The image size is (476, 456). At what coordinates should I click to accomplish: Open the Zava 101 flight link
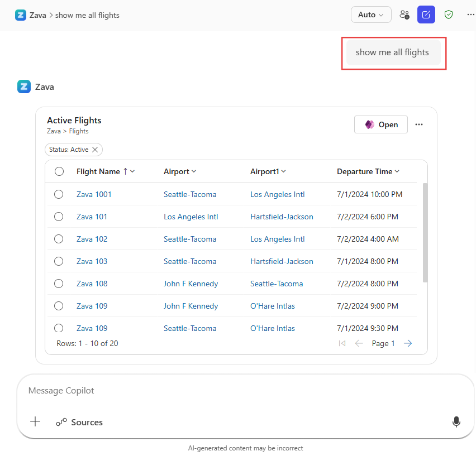coord(92,217)
